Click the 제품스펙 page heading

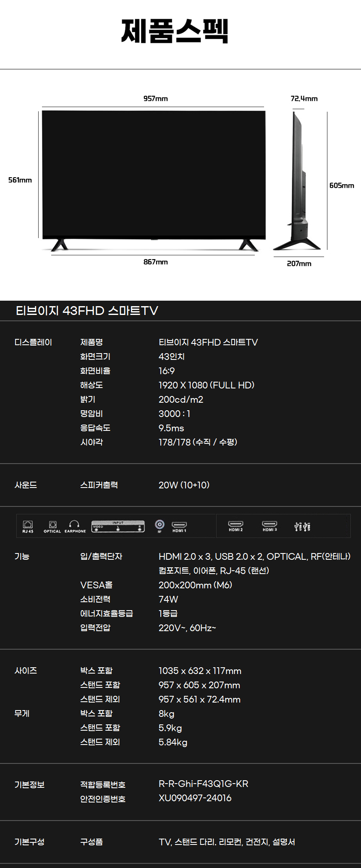tap(175, 31)
